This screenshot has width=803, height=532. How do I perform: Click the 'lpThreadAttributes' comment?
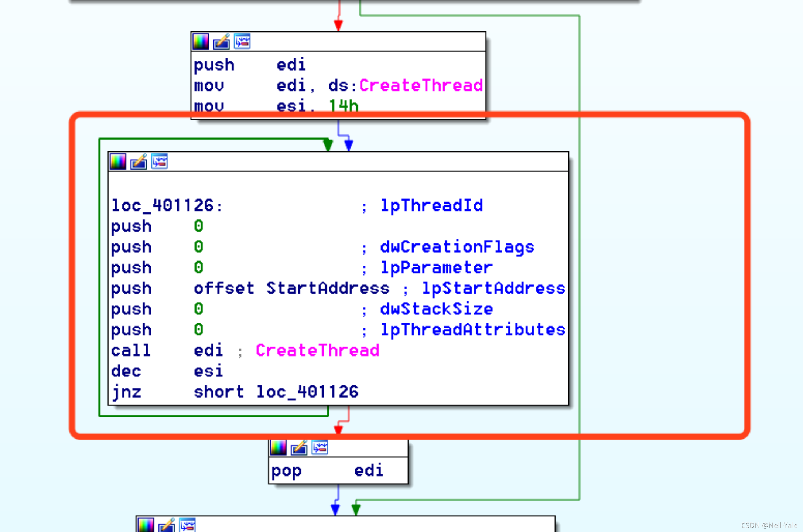click(x=473, y=330)
